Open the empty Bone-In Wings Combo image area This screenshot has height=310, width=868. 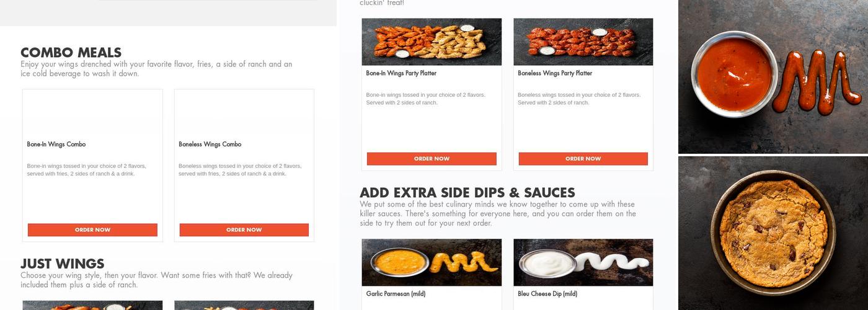(92, 113)
